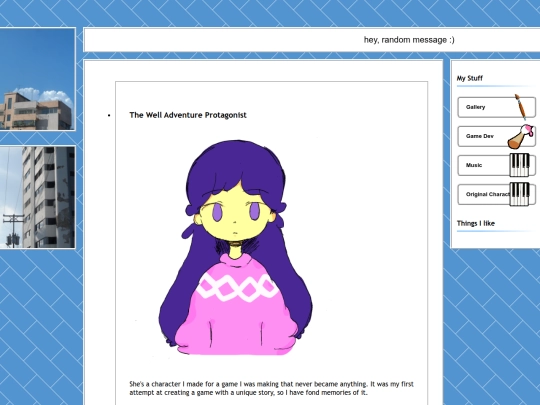The image size is (540, 405).
Task: Click the tall tower and power pole photo
Action: pos(37,197)
